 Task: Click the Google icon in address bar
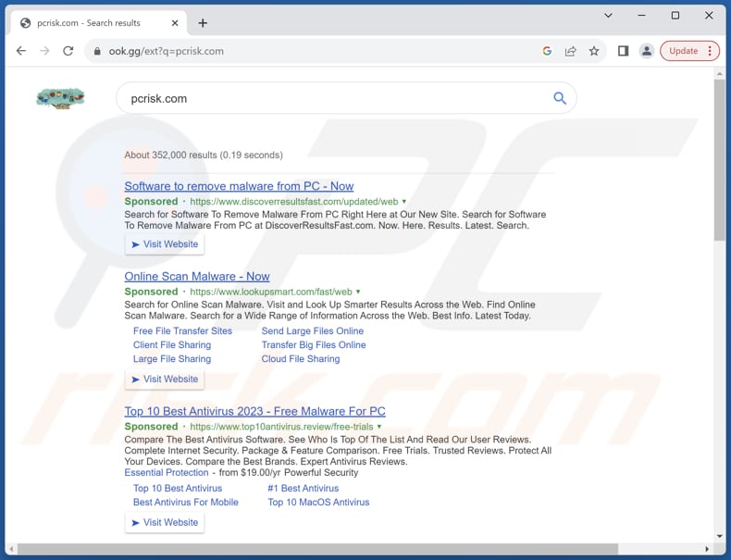(x=547, y=51)
